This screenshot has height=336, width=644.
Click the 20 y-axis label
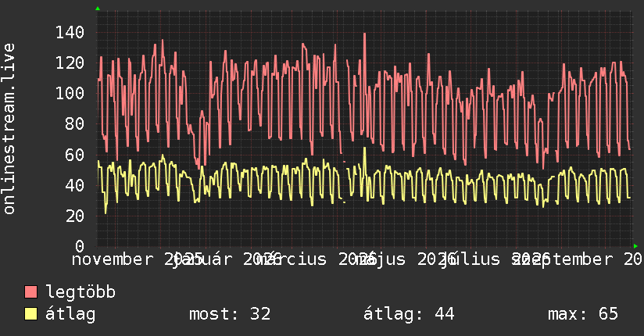click(75, 216)
